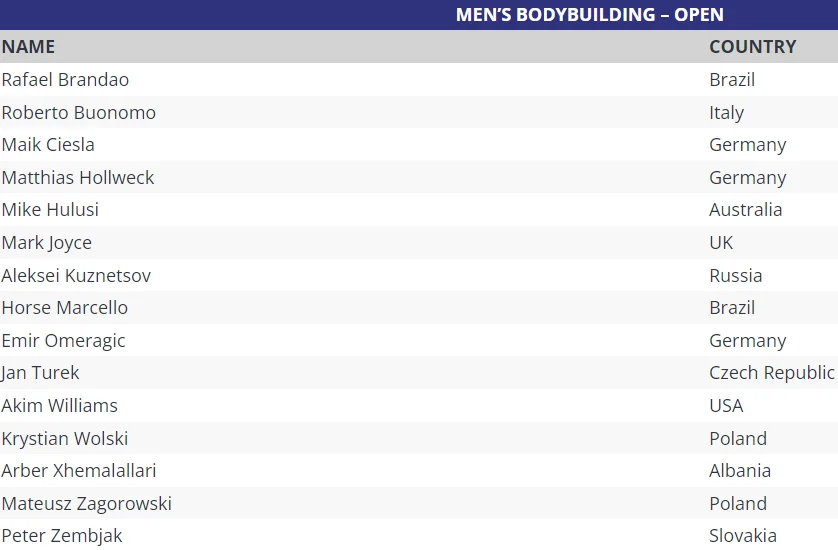838x550 pixels.
Task: Click Matthias Hollweck's name
Action: coord(78,177)
